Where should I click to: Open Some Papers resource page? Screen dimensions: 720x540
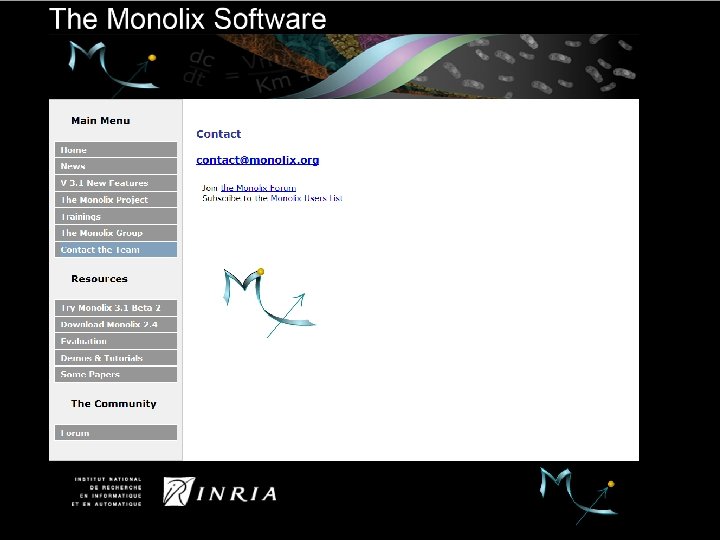[x=116, y=374]
